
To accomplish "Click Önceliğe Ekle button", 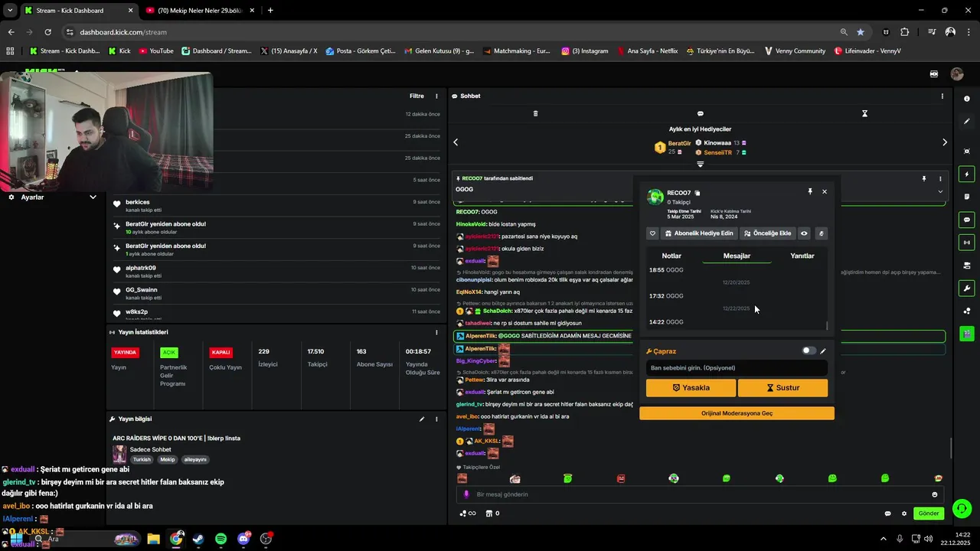I will (x=767, y=233).
